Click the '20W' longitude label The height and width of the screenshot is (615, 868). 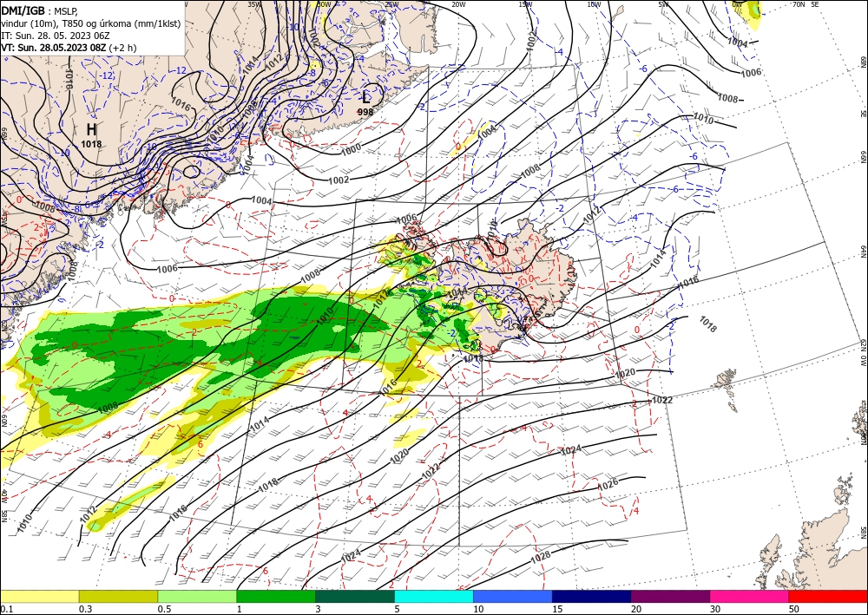(457, 4)
